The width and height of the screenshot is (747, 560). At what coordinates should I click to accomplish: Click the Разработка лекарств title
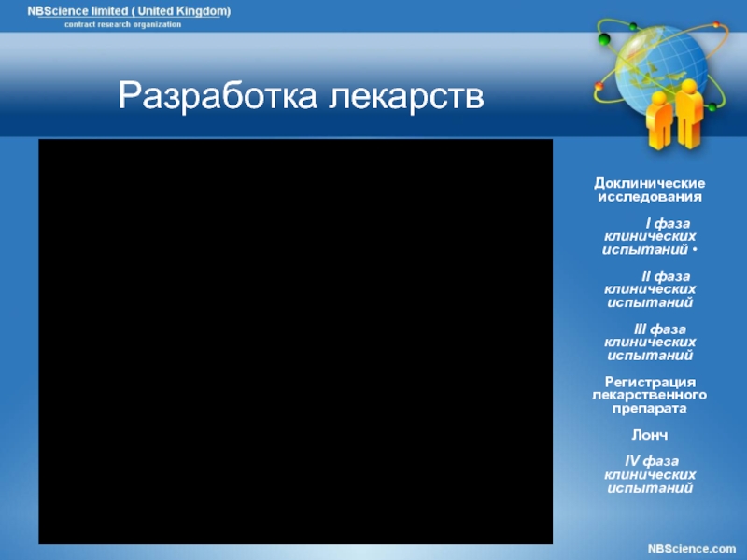pyautogui.click(x=301, y=96)
